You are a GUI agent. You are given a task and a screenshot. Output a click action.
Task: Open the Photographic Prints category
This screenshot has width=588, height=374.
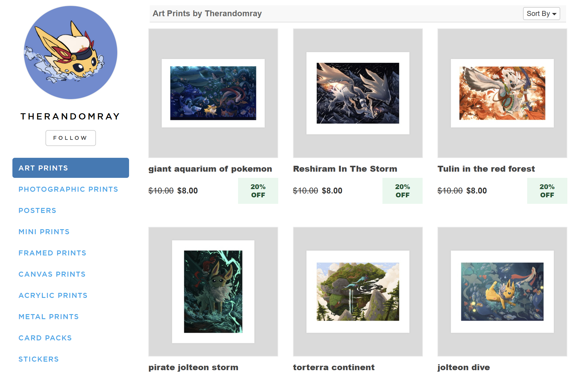(x=68, y=189)
